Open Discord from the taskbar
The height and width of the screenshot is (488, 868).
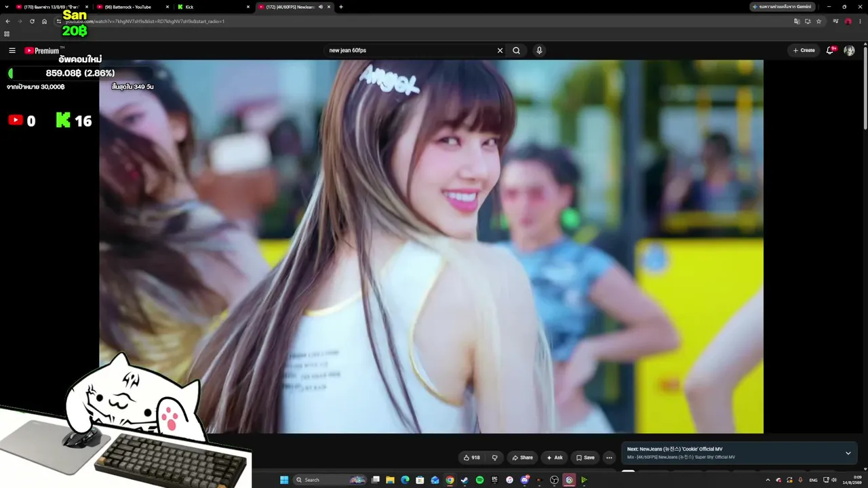(x=524, y=480)
